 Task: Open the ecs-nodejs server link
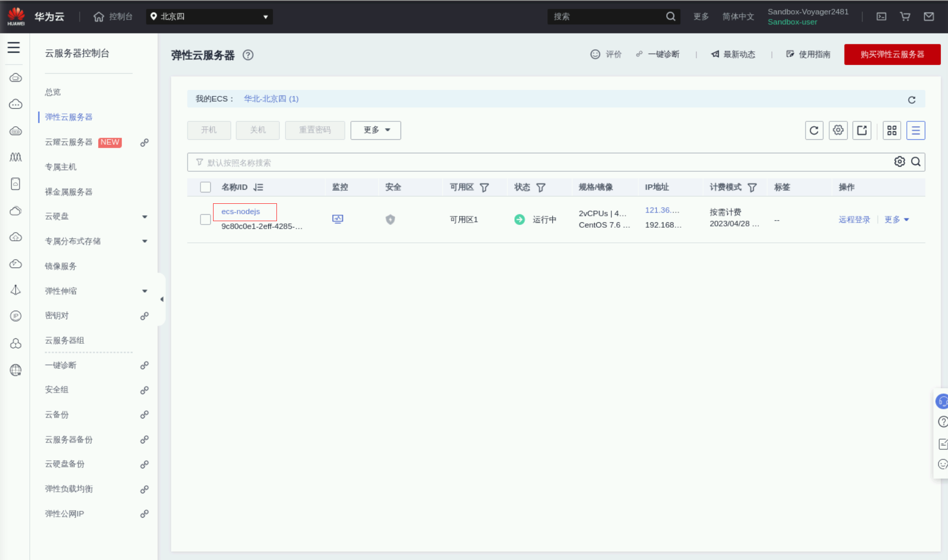tap(241, 211)
